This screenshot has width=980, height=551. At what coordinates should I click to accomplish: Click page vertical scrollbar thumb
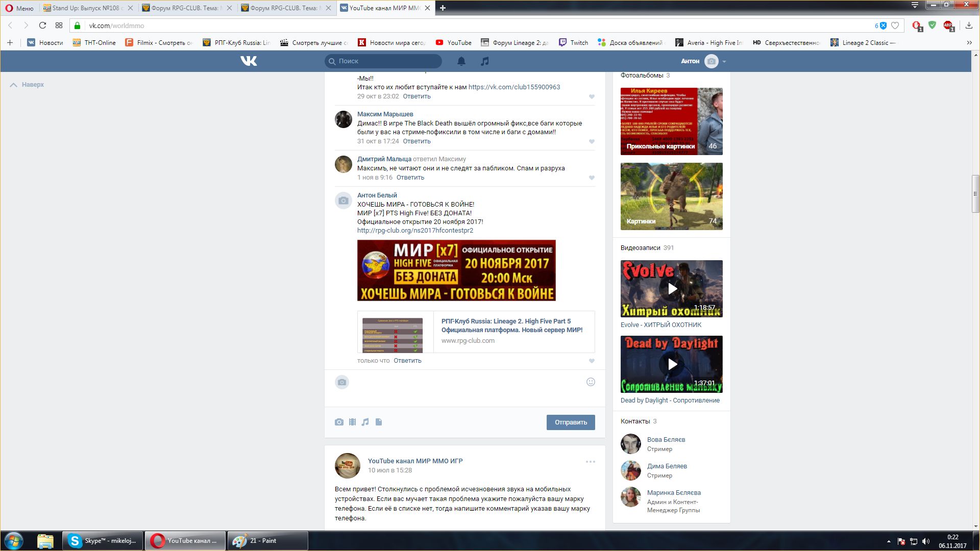click(x=975, y=194)
